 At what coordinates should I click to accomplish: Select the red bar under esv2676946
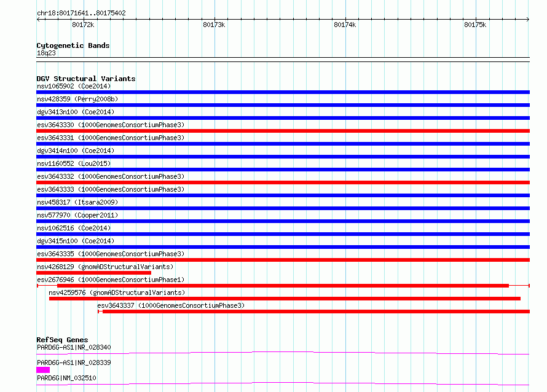283,286
